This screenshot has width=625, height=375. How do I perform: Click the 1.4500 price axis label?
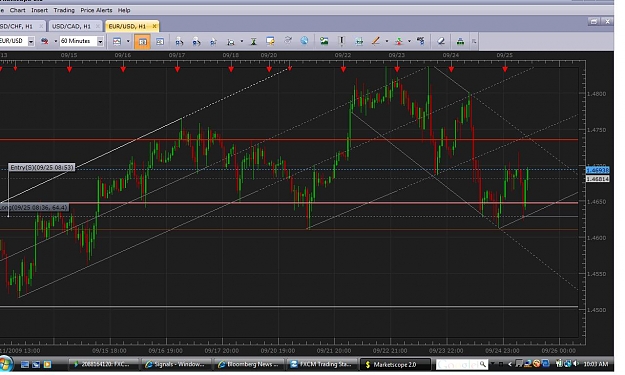[596, 310]
